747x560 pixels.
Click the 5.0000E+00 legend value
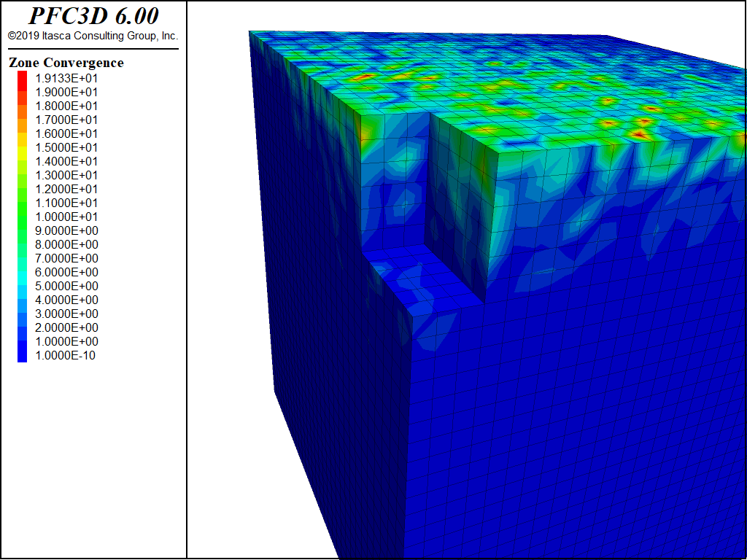coord(66,286)
